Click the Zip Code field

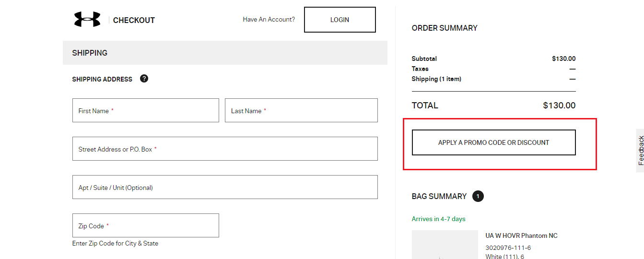[146, 225]
